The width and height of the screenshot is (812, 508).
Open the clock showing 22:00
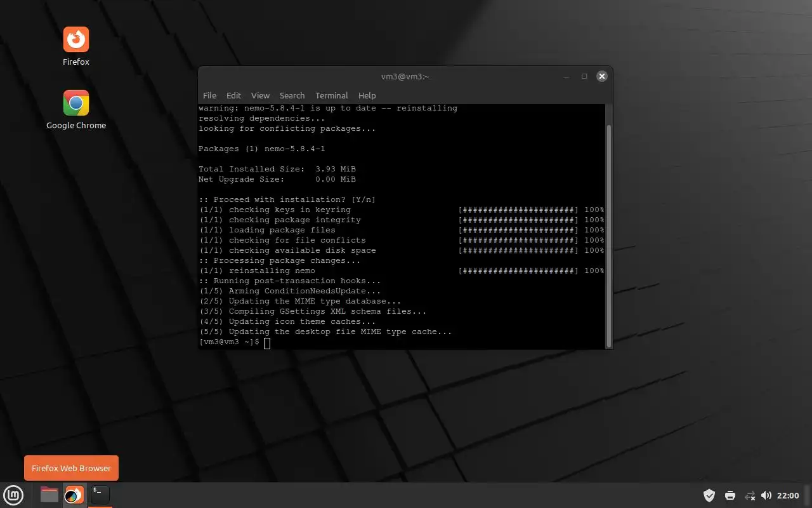click(788, 495)
